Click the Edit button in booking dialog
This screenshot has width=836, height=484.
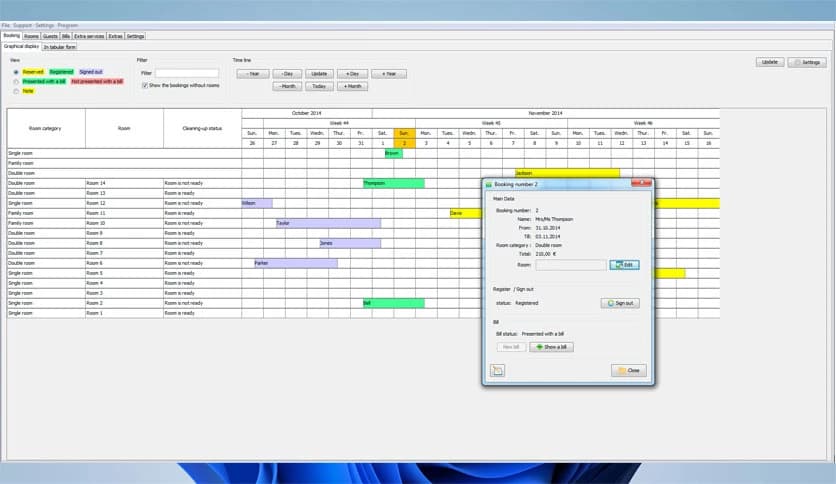click(x=624, y=265)
